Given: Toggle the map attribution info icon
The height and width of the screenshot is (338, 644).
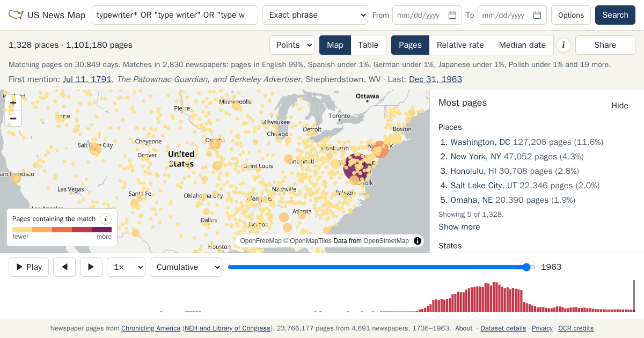Looking at the screenshot, I should 418,241.
